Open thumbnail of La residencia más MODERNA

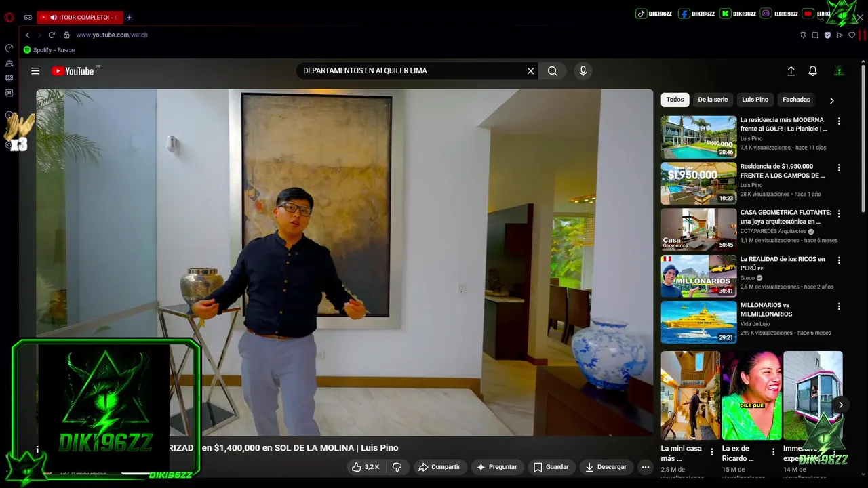(698, 137)
